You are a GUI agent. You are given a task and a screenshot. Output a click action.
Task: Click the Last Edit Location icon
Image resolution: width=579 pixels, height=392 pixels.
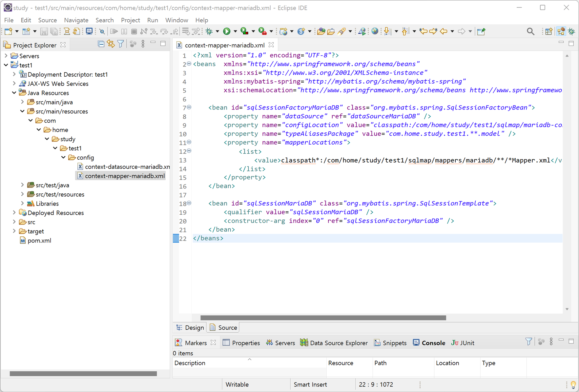click(x=423, y=31)
